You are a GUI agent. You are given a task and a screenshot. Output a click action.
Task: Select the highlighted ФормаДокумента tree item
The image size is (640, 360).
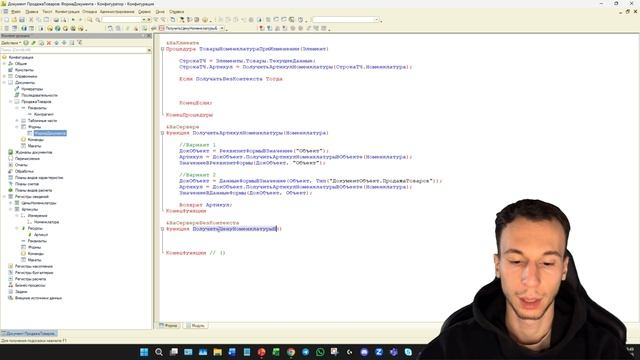[50, 133]
